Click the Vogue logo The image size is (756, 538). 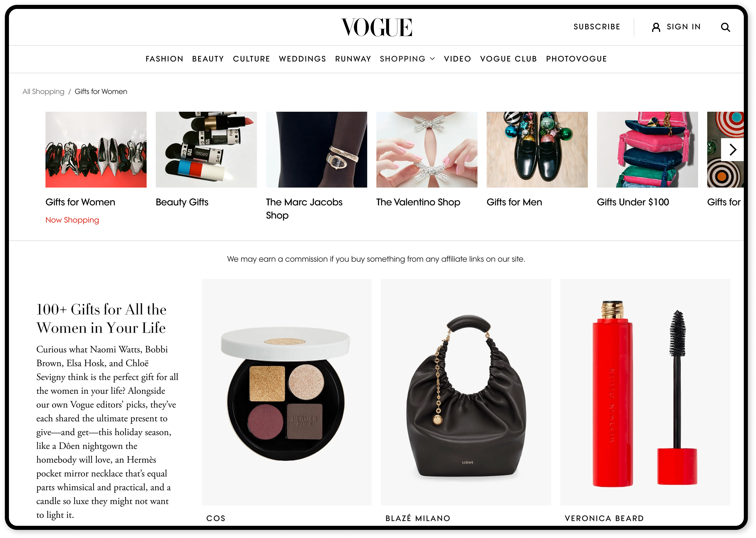[x=376, y=27]
